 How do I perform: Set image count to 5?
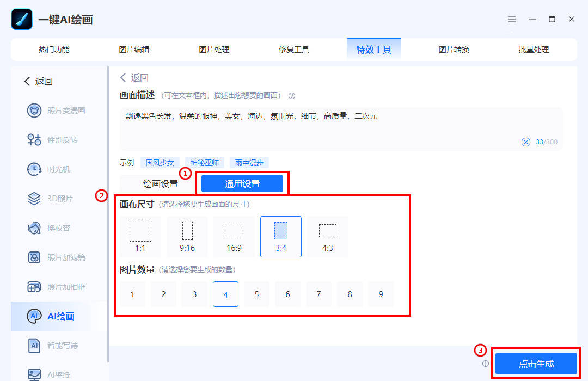256,294
